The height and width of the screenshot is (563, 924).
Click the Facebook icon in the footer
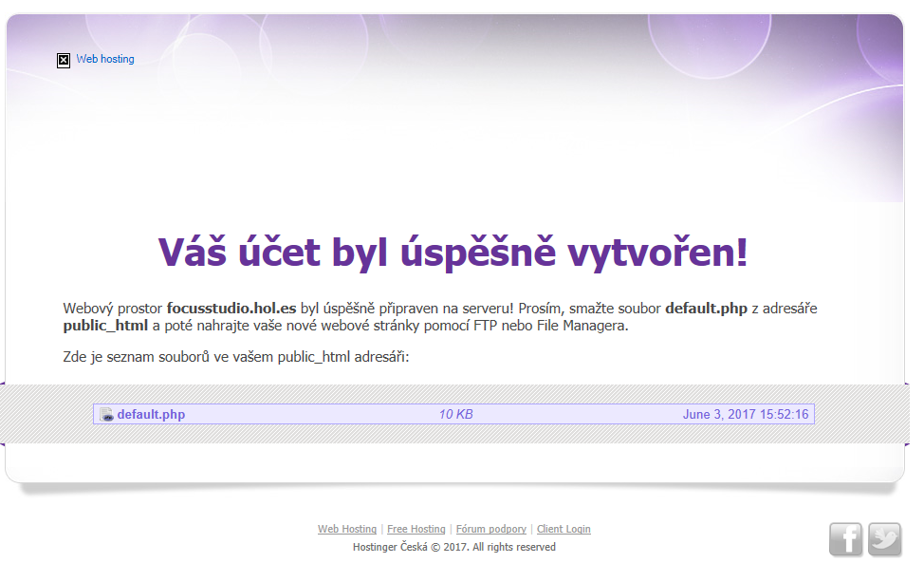pos(845,539)
